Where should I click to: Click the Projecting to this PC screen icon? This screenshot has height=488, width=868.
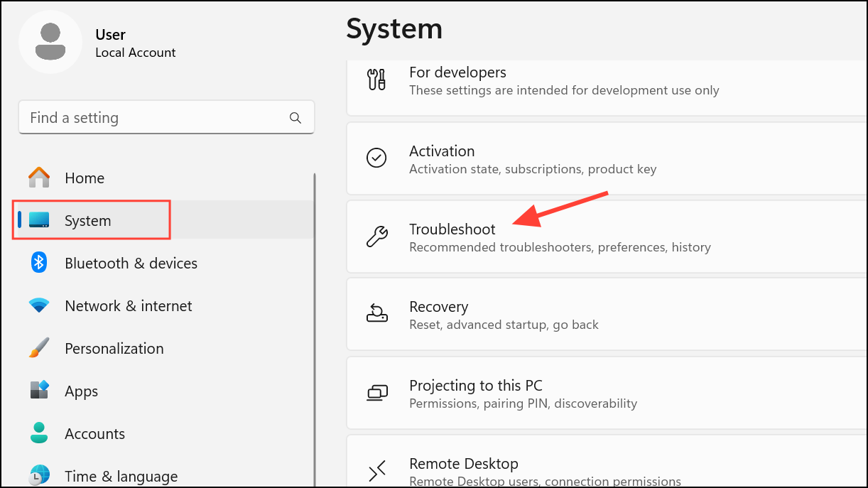pos(377,393)
